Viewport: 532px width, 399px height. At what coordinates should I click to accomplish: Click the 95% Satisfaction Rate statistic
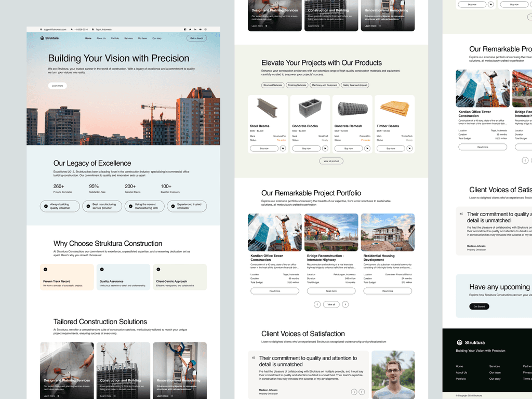(x=97, y=189)
